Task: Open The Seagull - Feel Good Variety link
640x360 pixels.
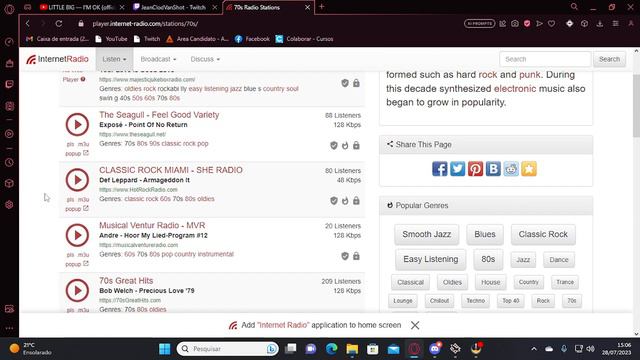Action: pos(159,115)
